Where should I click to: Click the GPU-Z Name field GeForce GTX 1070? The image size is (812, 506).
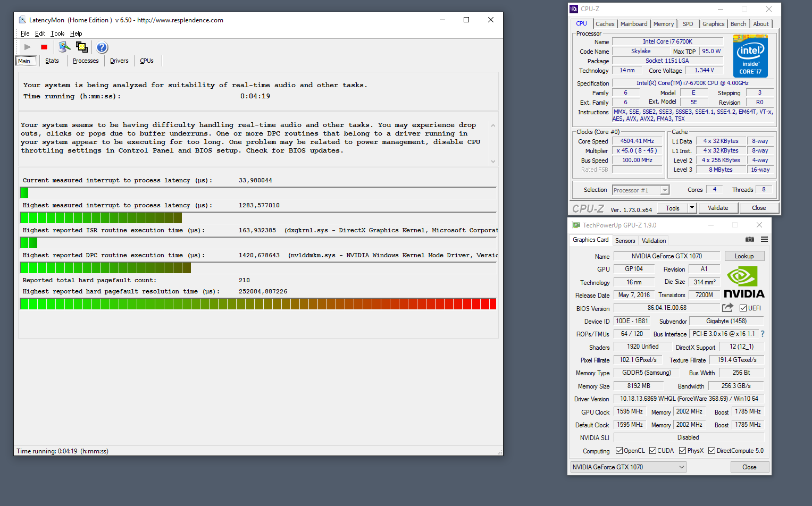coord(666,256)
